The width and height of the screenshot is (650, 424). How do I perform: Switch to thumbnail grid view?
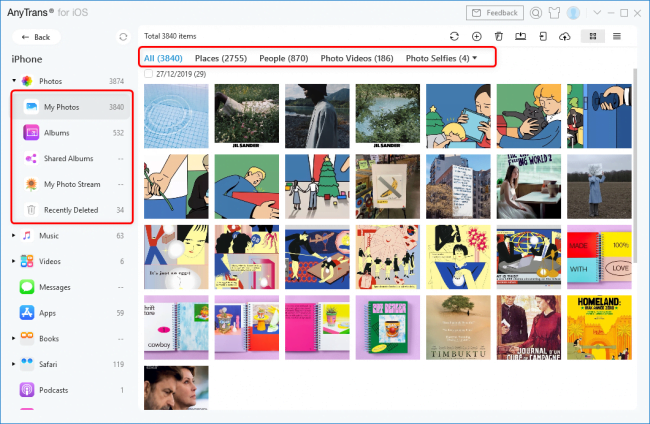click(x=594, y=36)
